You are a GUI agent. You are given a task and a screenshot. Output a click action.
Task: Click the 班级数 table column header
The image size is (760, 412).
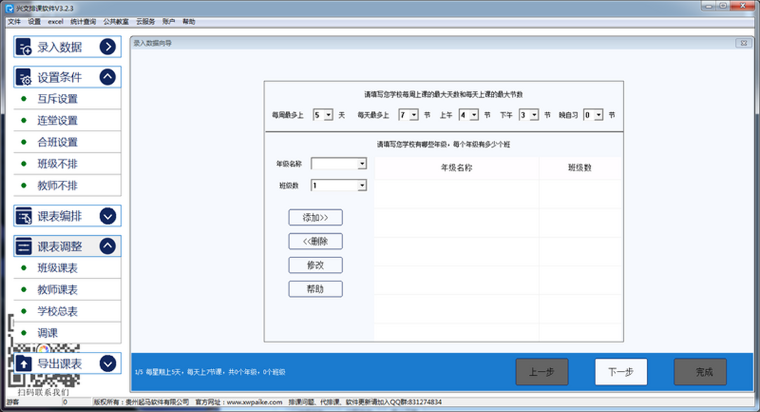[x=580, y=168]
